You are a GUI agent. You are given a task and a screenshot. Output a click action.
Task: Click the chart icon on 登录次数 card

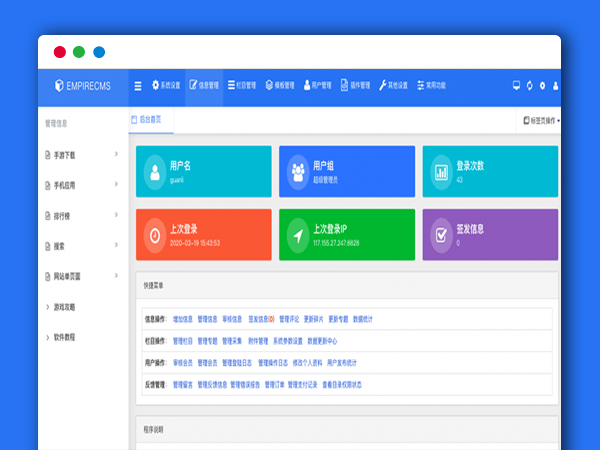pos(441,171)
